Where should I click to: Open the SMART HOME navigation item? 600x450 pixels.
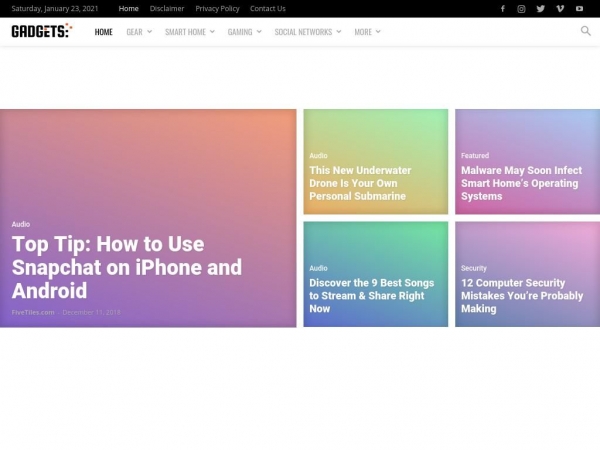coord(185,32)
